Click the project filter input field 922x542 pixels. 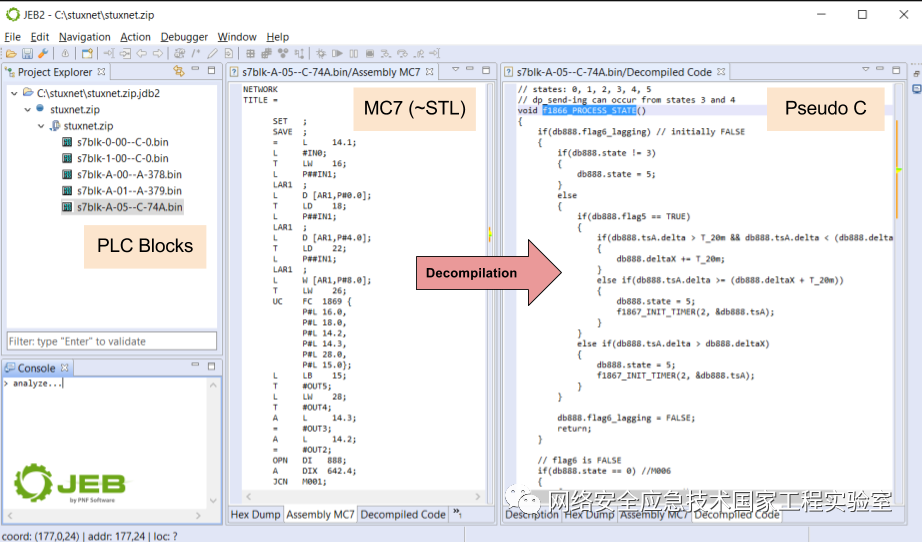[111, 341]
